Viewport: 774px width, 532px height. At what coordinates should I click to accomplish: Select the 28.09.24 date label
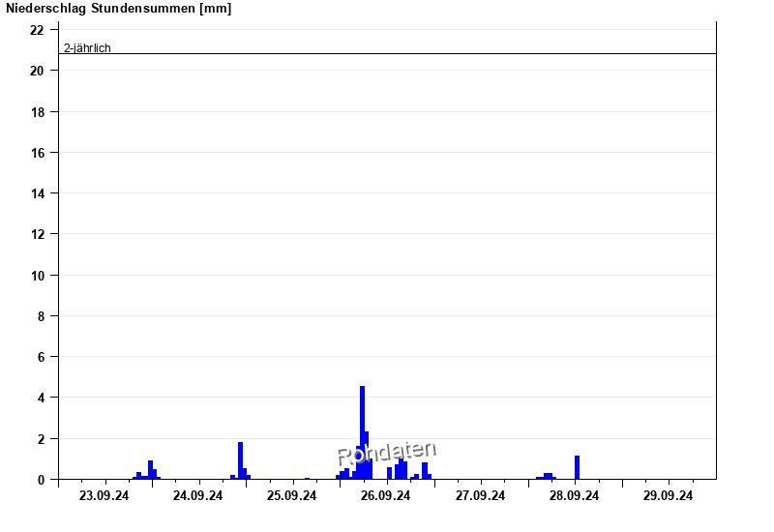point(575,496)
